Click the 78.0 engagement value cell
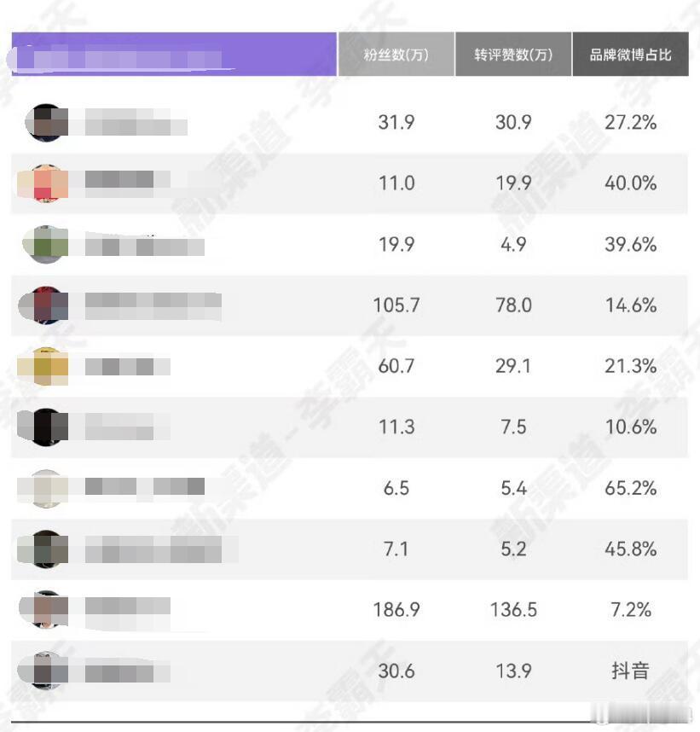700x732 pixels. (513, 305)
